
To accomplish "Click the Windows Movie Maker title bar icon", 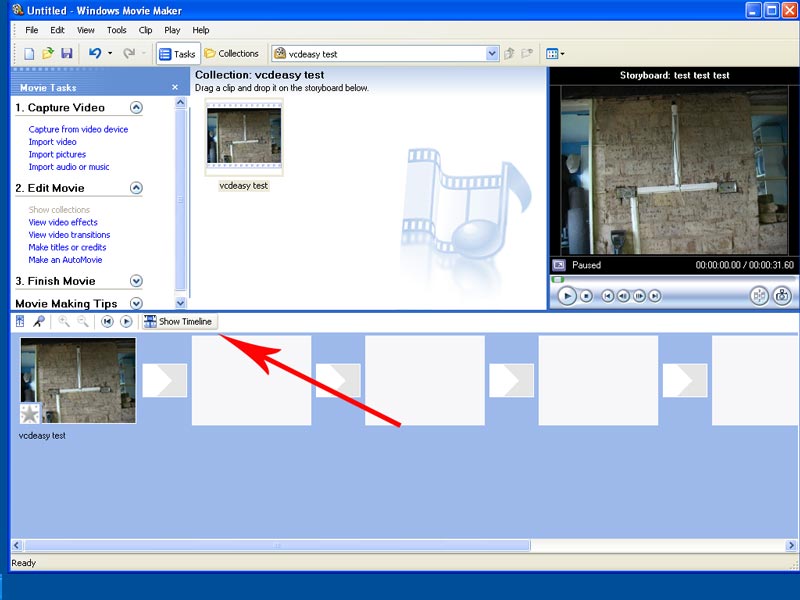I will (x=18, y=10).
